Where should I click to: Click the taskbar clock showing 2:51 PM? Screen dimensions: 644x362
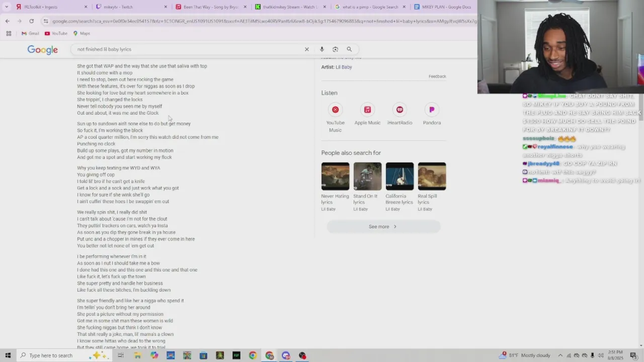click(x=615, y=355)
